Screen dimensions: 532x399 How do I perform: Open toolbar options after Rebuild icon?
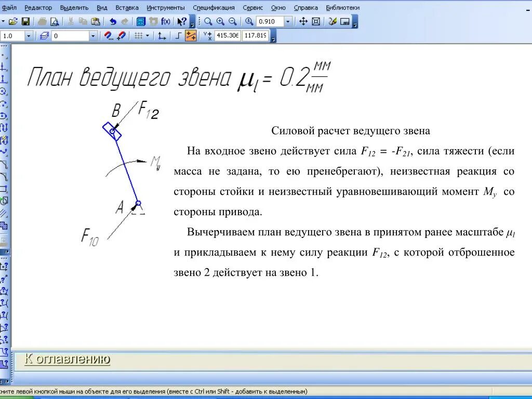[x=355, y=22]
